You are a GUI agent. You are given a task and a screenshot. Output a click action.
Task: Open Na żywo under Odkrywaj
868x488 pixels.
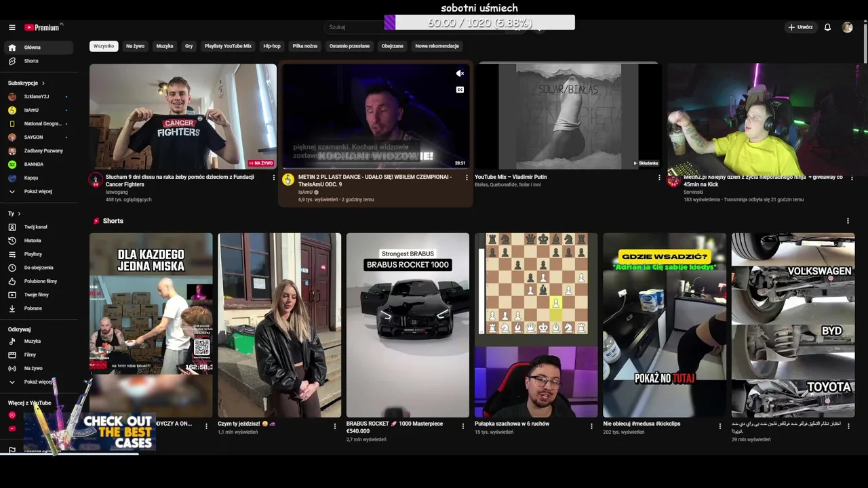pyautogui.click(x=37, y=368)
